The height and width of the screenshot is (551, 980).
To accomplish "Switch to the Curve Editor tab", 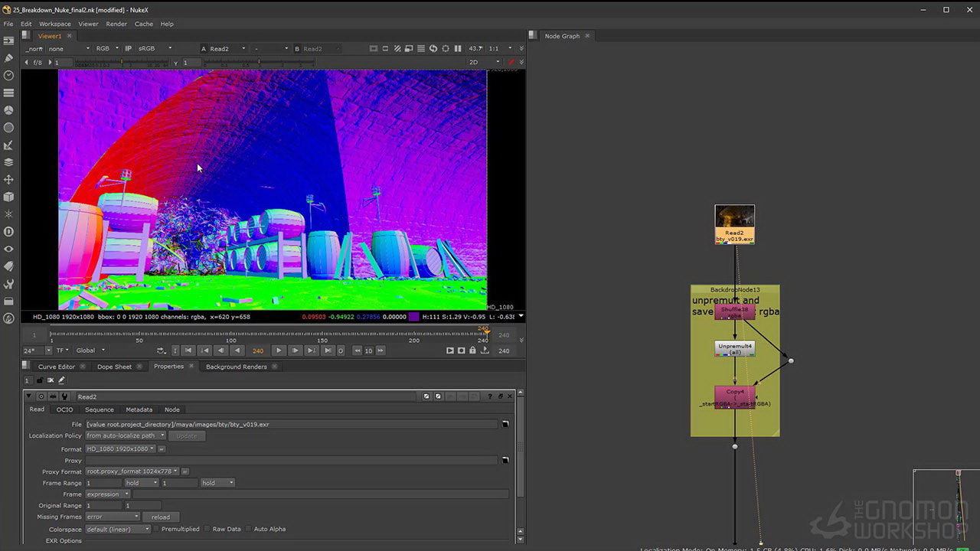I will (57, 367).
